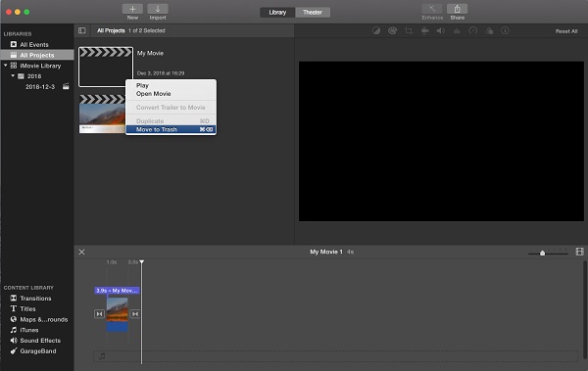Select the 2018-12-3 event
Viewport: 588px width, 371px height.
[40, 86]
